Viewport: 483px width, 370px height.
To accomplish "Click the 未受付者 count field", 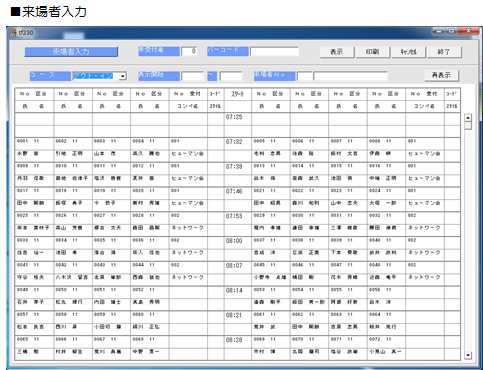I will [189, 51].
